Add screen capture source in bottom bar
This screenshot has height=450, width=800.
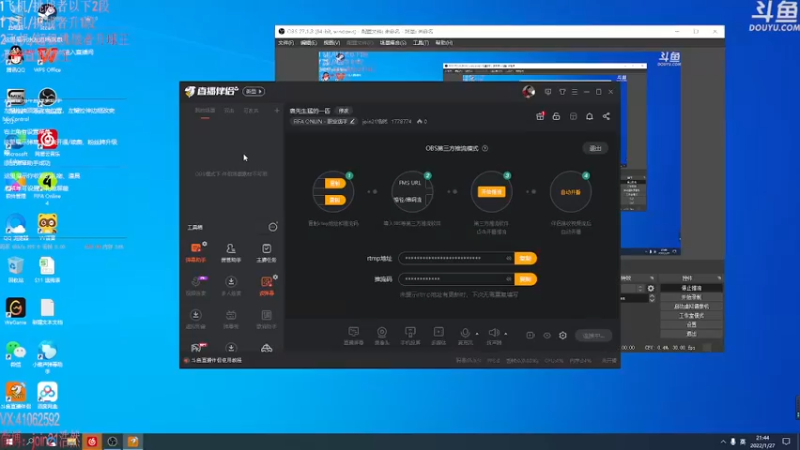[354, 336]
